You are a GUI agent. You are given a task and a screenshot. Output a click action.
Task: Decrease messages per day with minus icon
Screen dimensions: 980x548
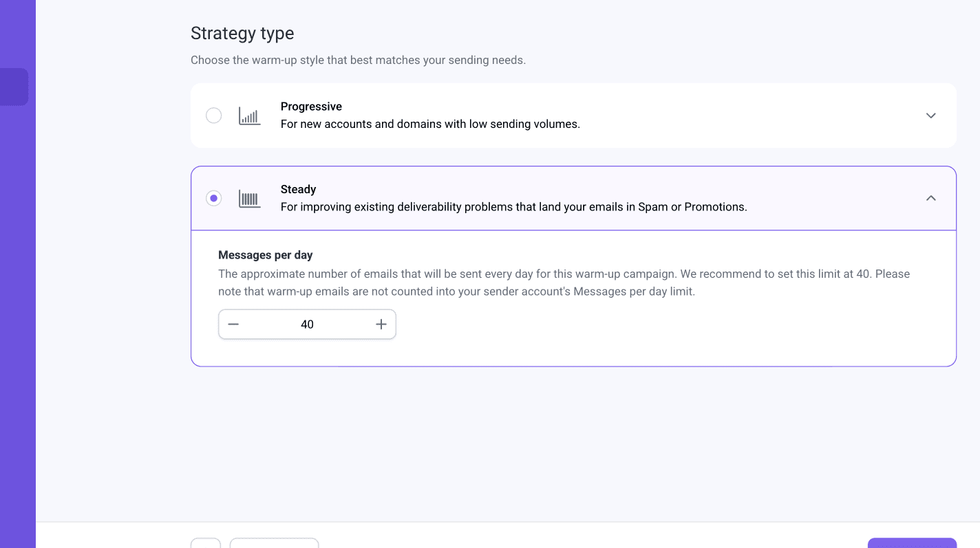coord(233,325)
